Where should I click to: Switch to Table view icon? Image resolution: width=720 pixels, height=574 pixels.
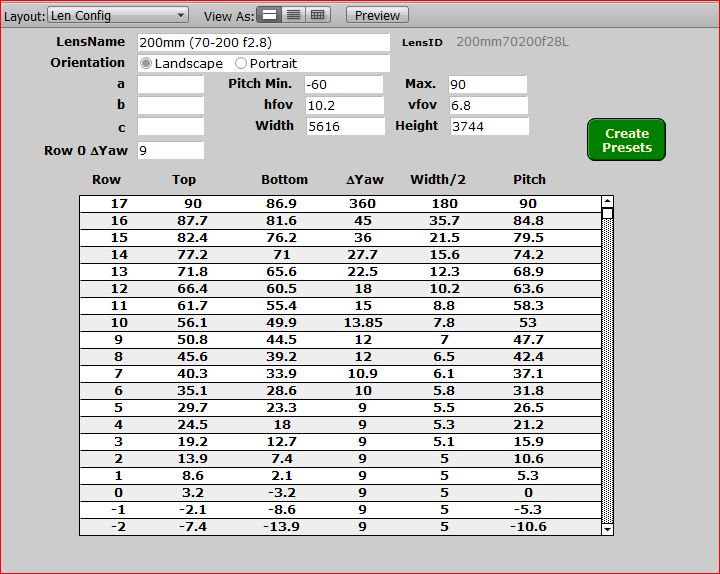pos(318,15)
